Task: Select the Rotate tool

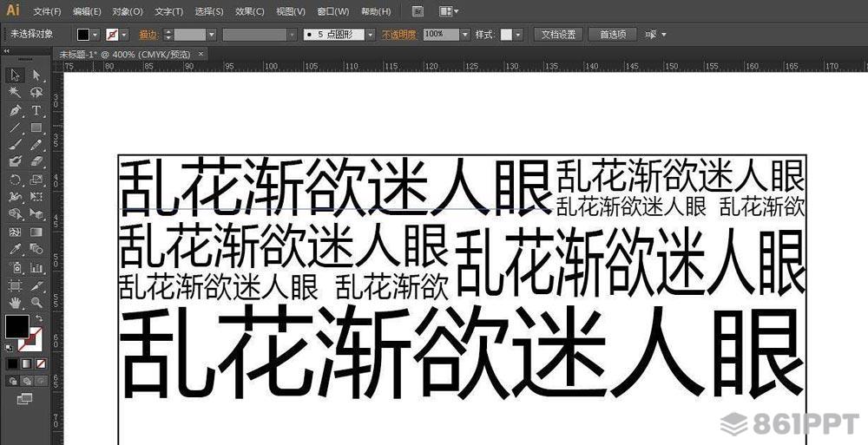Action: click(16, 180)
